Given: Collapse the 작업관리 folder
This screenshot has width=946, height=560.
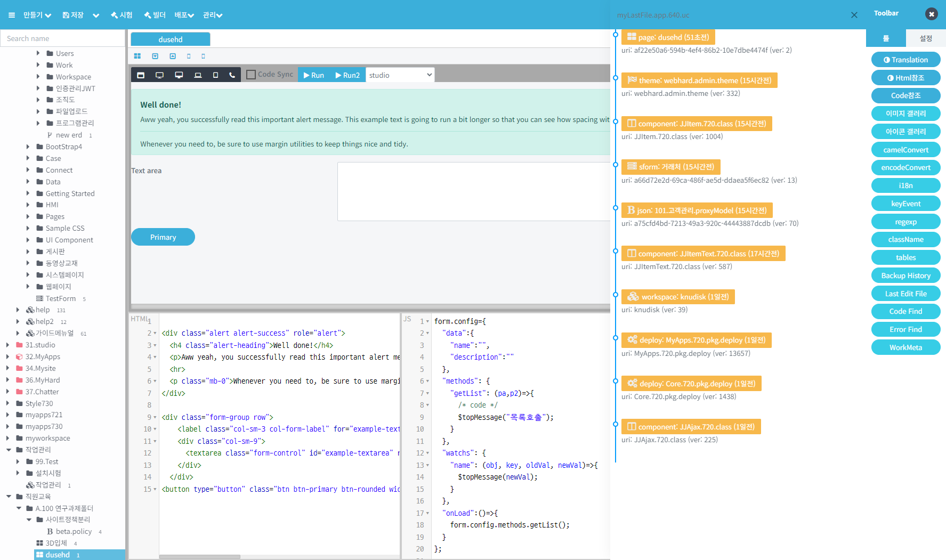Looking at the screenshot, I should [9, 450].
